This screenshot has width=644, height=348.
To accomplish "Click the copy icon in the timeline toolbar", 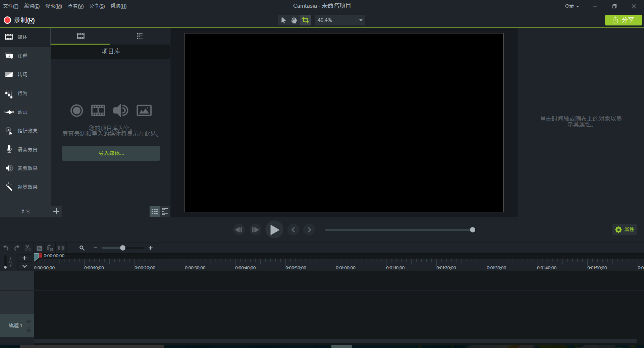I will 39,248.
